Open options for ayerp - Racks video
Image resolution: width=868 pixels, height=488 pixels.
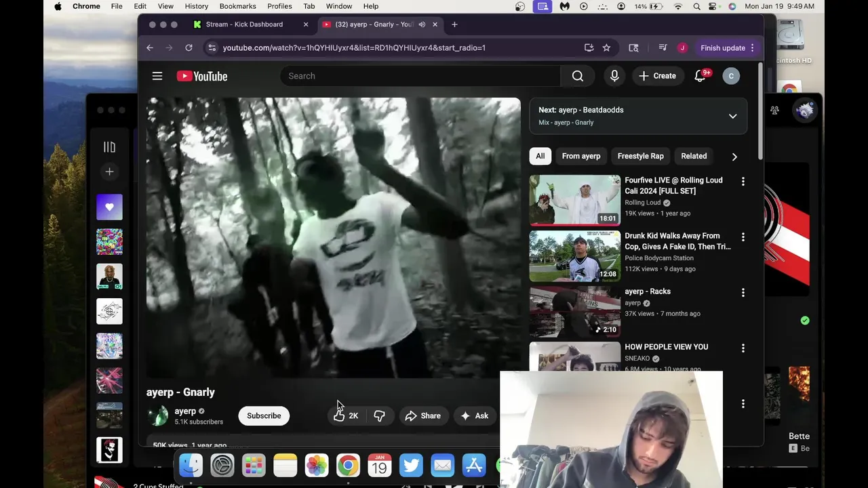pyautogui.click(x=743, y=293)
